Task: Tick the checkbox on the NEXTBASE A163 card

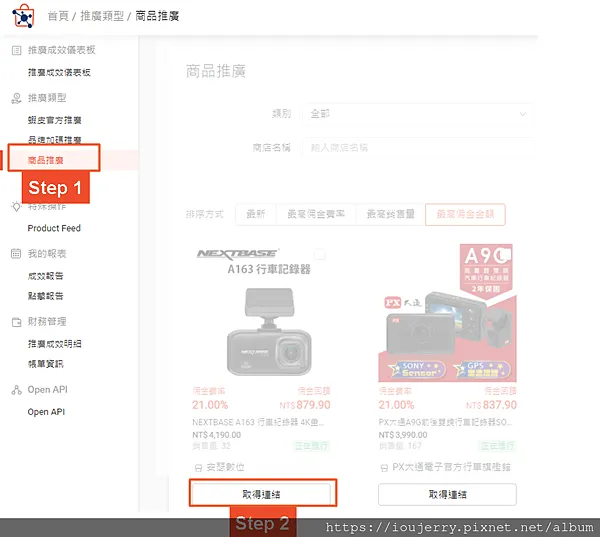Action: click(320, 254)
